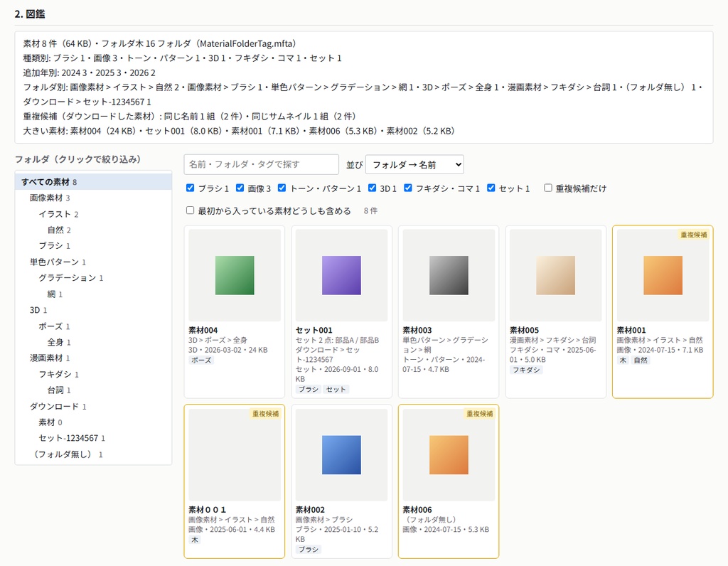Image resolution: width=728 pixels, height=566 pixels.
Task: Click the 素材006 title text
Action: 417,510
